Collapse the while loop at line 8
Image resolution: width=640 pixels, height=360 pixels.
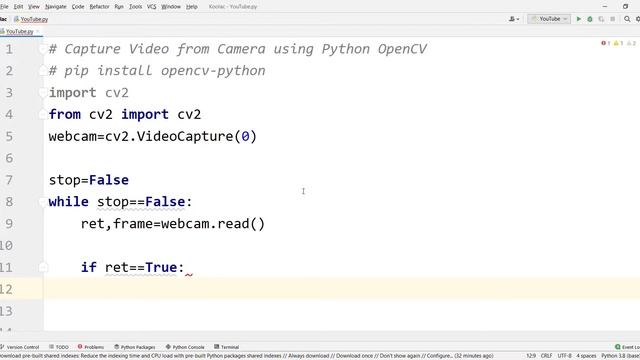(42, 202)
